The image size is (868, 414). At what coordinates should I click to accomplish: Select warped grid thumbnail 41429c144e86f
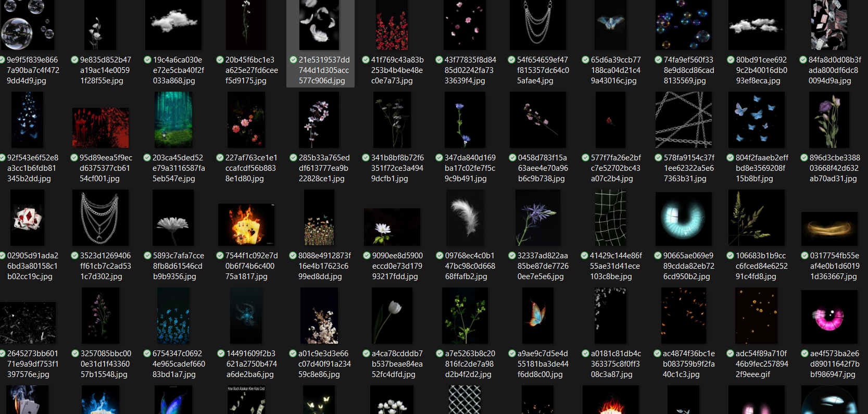[x=611, y=218]
